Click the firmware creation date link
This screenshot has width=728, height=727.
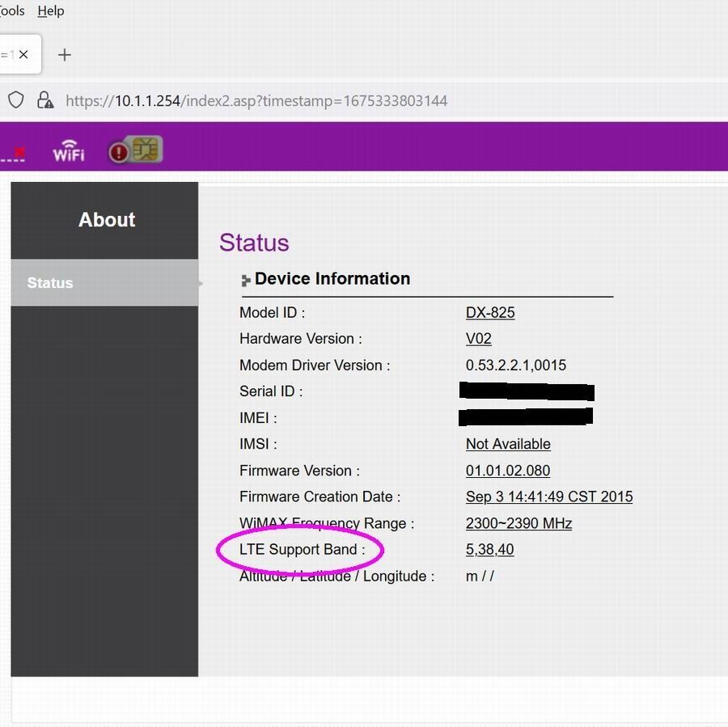click(549, 497)
